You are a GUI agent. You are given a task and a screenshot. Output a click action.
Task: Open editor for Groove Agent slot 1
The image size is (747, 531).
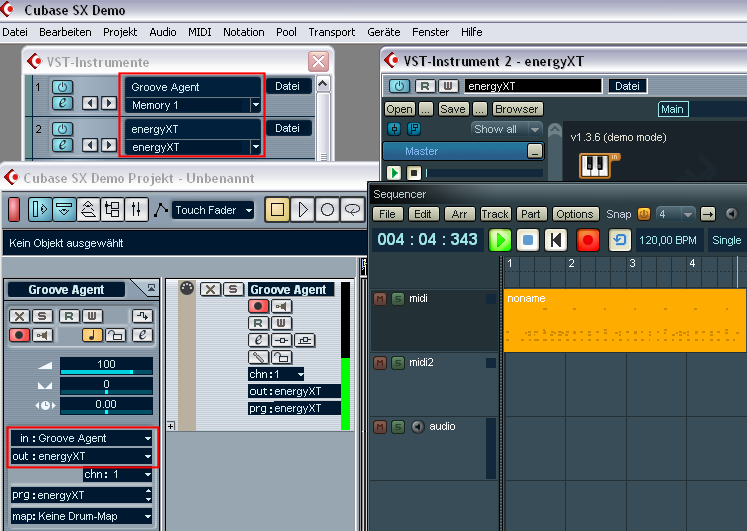click(x=62, y=103)
